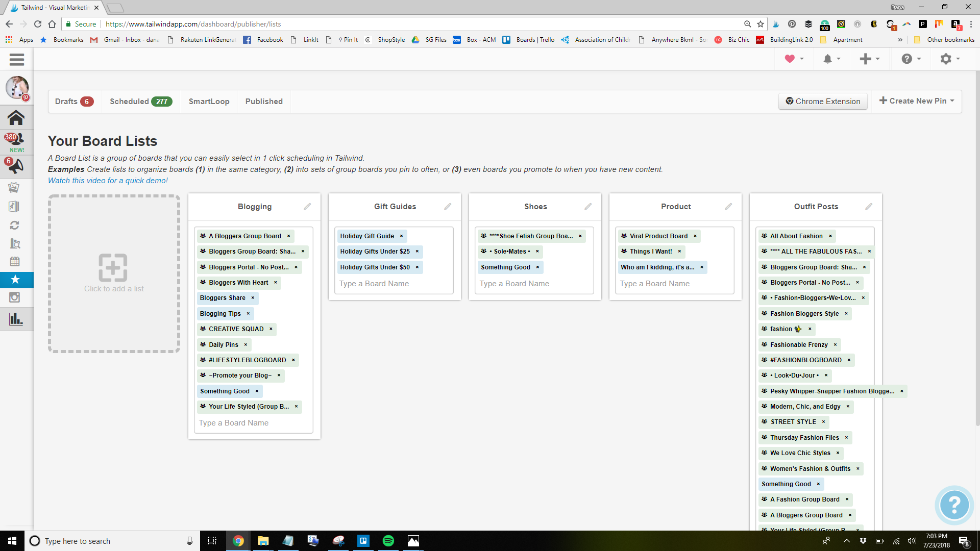Viewport: 980px width, 551px height.
Task: Switch to the Scheduled tab
Action: [x=141, y=102]
